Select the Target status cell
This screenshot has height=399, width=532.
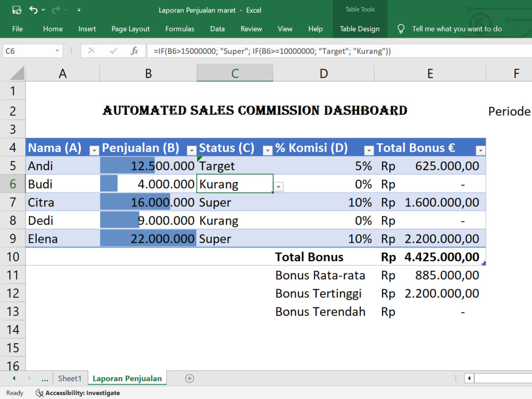(235, 165)
